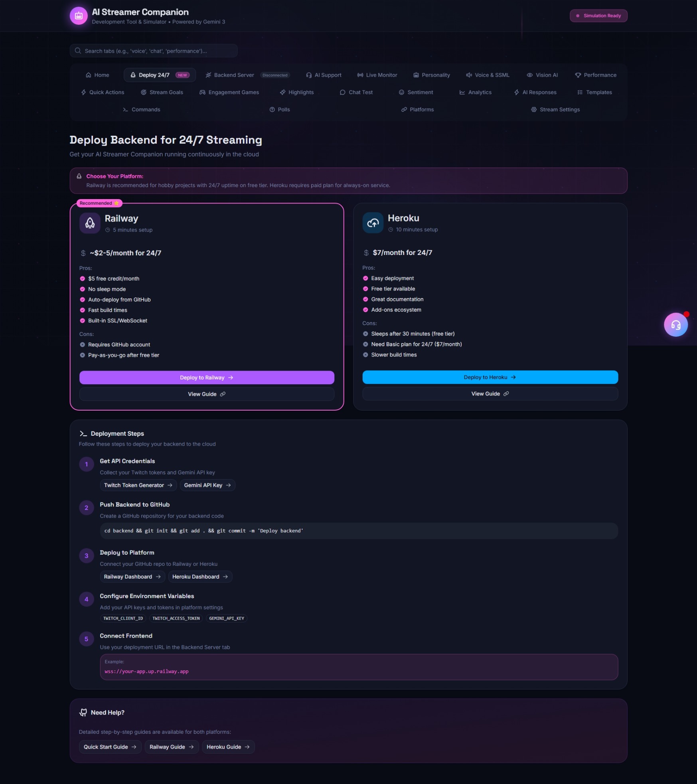Open the Home tab
Image resolution: width=697 pixels, height=784 pixels.
point(97,75)
